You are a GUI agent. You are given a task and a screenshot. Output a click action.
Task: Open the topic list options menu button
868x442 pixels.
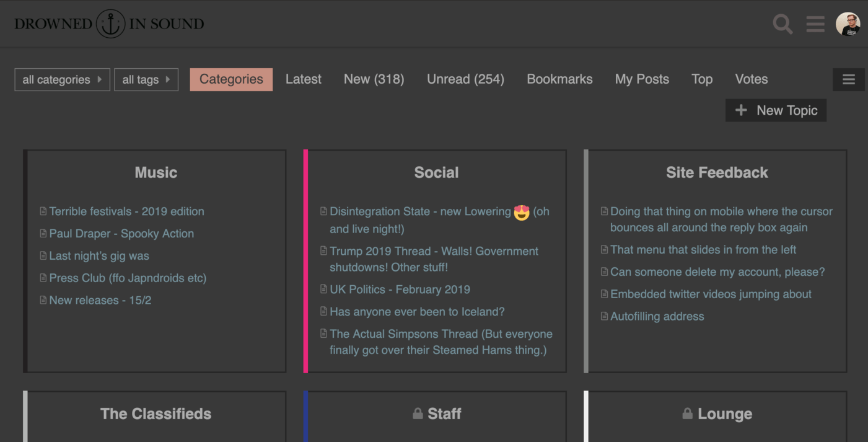click(848, 79)
